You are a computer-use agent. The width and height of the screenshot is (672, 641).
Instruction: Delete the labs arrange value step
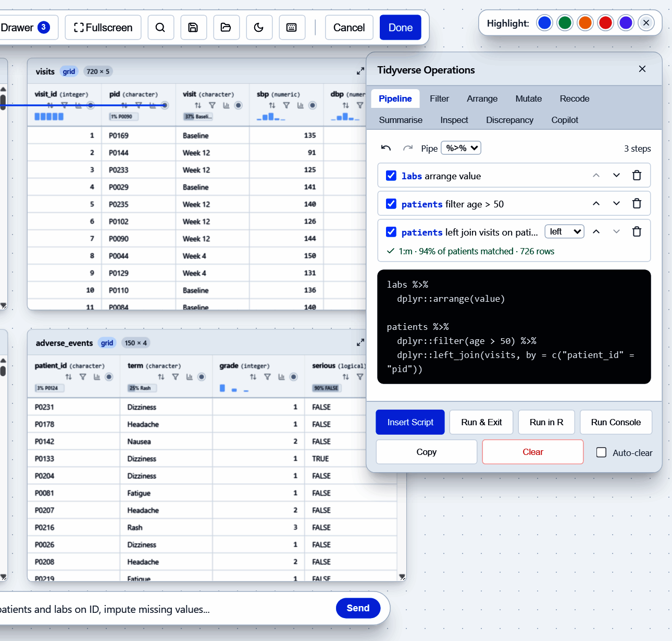[637, 176]
